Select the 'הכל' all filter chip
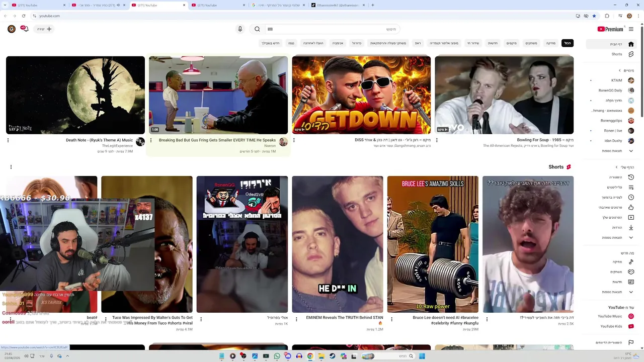 tap(568, 43)
